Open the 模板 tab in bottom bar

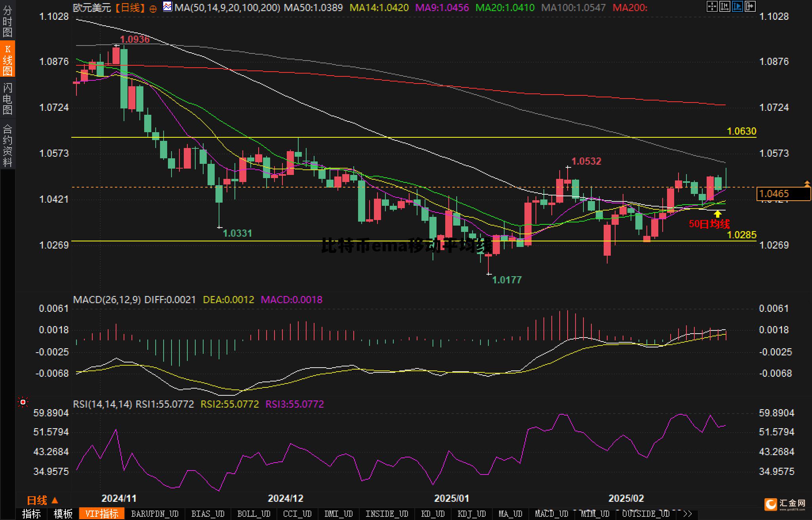pos(63,514)
